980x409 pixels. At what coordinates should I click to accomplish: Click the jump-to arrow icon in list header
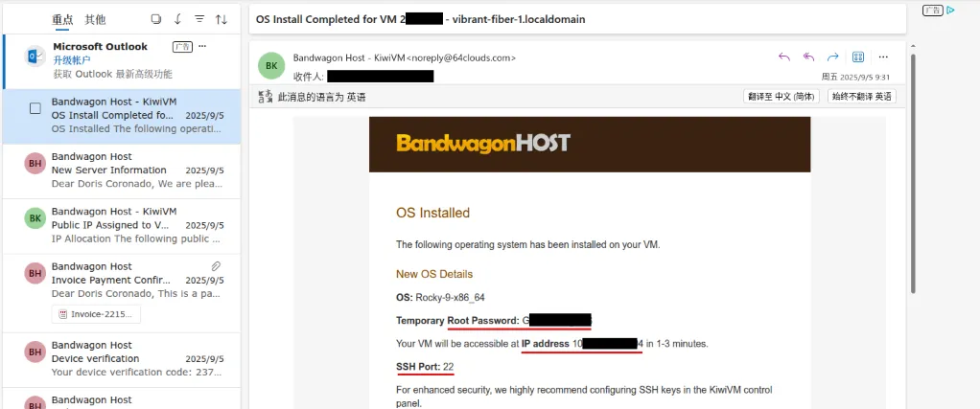(177, 19)
